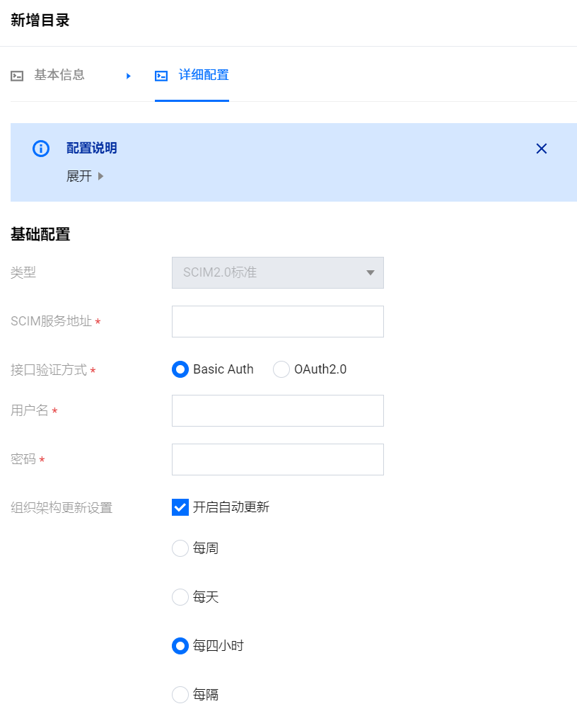
Task: Click into the 用户名 field
Action: [278, 410]
